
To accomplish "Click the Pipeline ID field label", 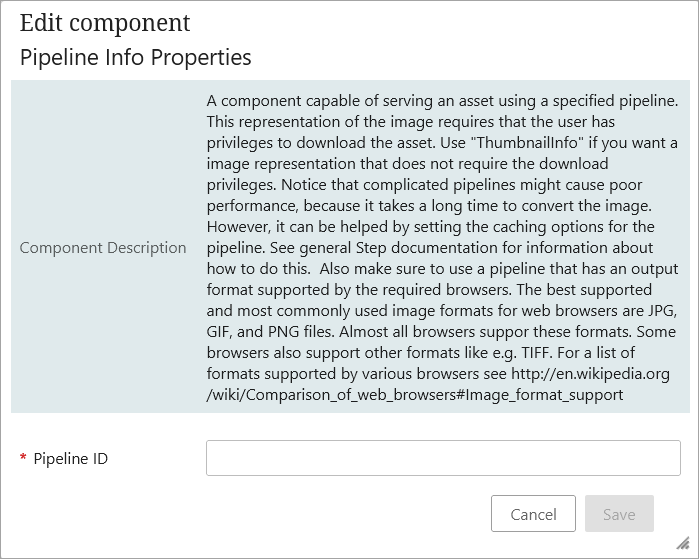I will (70, 459).
